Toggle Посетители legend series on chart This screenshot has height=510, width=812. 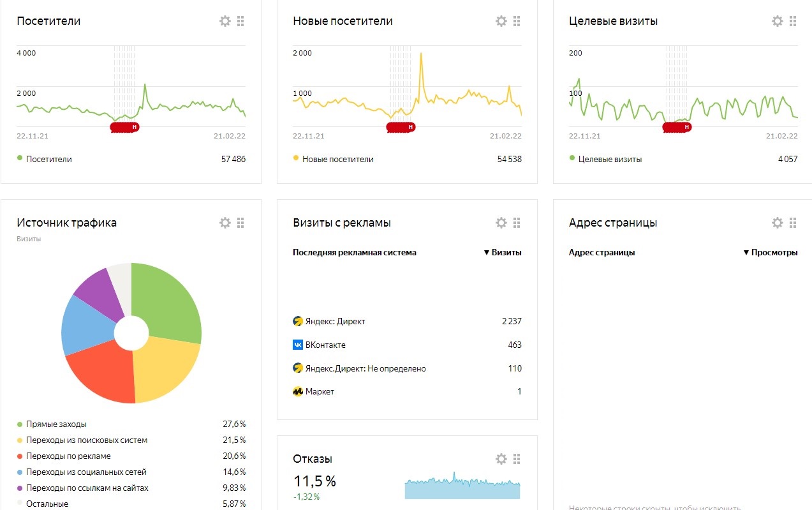point(45,159)
